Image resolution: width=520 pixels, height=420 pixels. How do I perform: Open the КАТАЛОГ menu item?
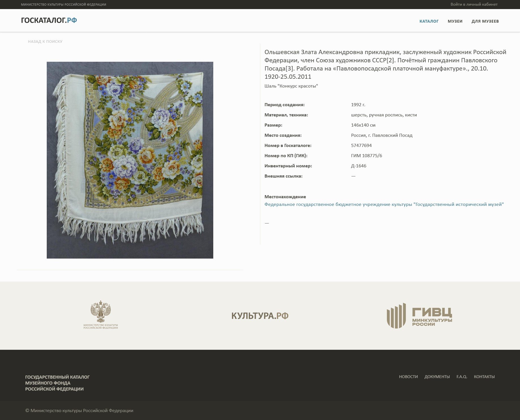tap(429, 21)
